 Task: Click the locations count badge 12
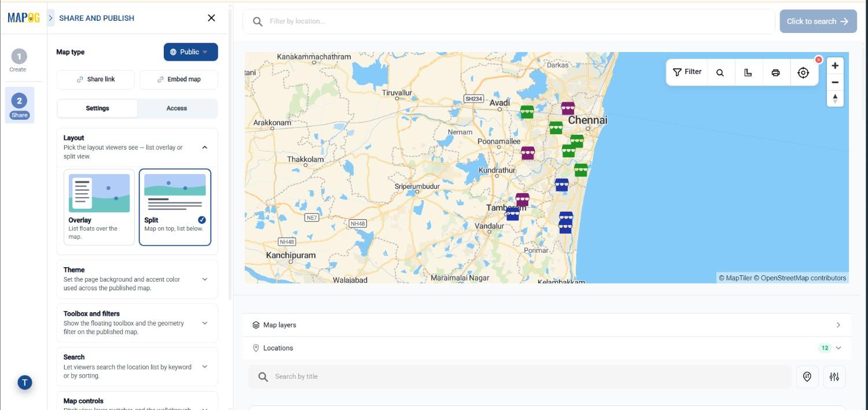[825, 348]
